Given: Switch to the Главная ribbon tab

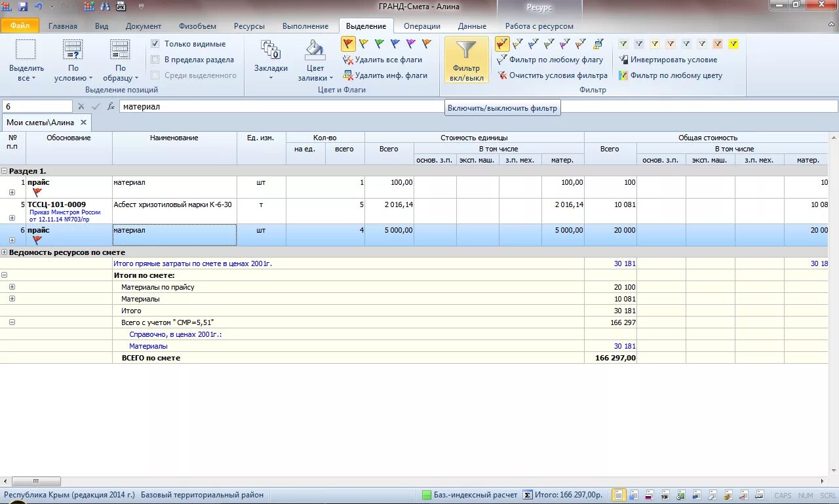Looking at the screenshot, I should coord(62,26).
